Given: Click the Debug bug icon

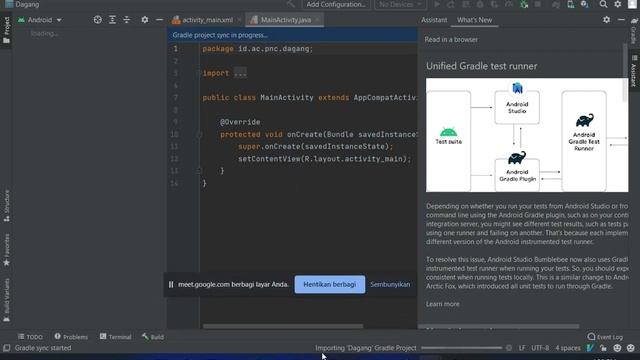Looking at the screenshot, I should coord(480,4).
